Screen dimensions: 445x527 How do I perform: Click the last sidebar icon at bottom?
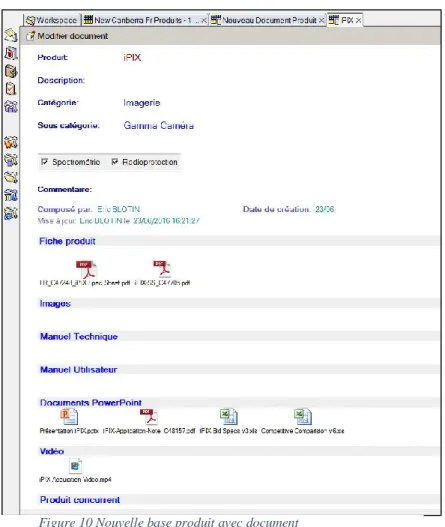coord(10,213)
